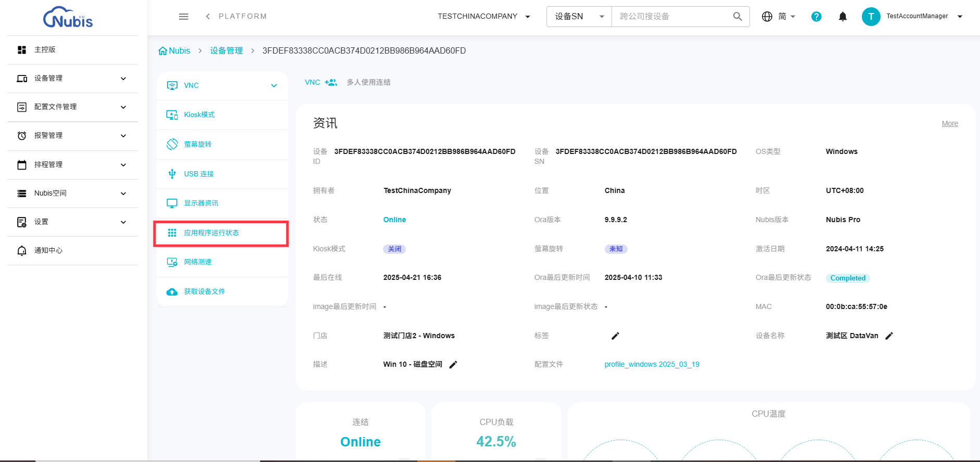Open the help question mark icon

(817, 17)
